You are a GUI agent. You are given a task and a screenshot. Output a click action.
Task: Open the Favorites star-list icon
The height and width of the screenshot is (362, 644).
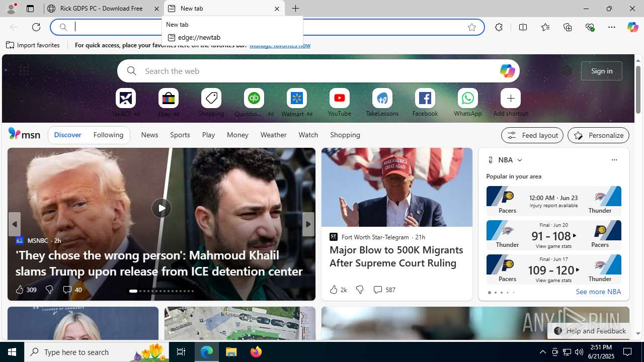545,27
